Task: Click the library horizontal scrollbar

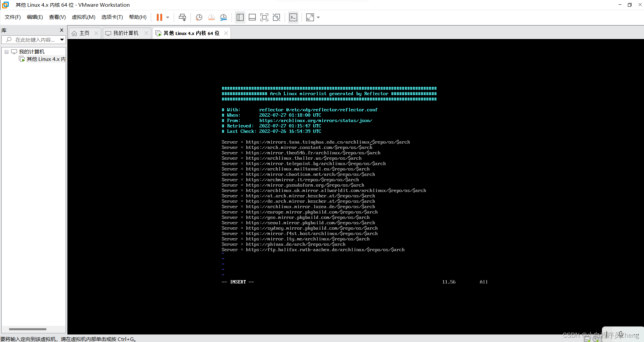Action: [28, 329]
